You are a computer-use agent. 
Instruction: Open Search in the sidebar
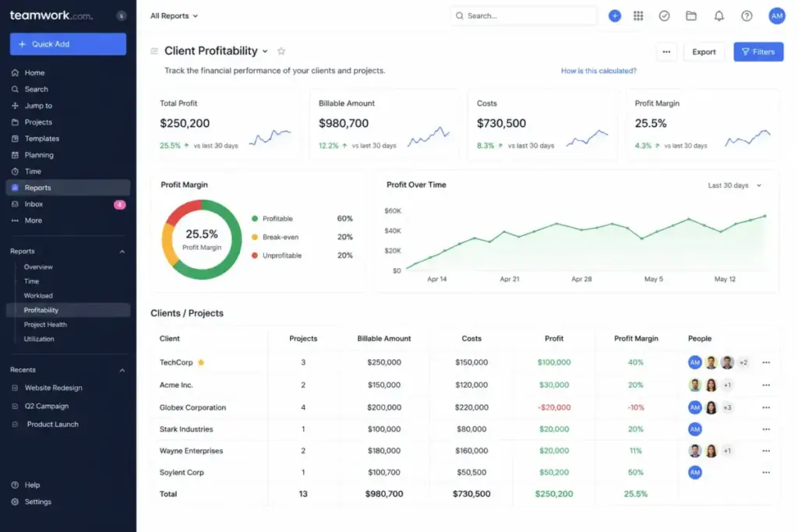[x=68, y=89]
